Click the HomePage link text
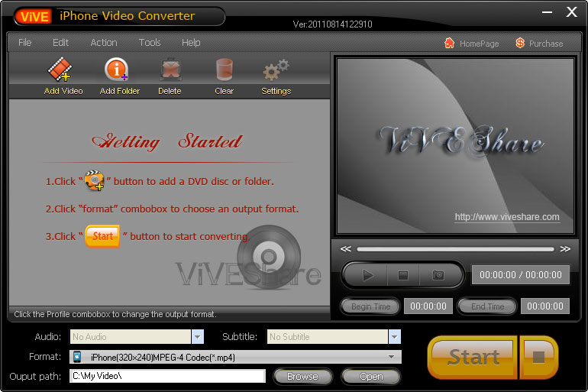Viewport: 588px width, 392px height. point(480,44)
